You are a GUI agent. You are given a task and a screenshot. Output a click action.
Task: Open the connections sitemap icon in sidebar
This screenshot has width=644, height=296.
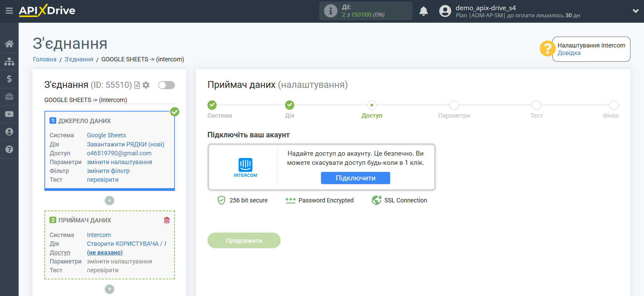click(9, 61)
